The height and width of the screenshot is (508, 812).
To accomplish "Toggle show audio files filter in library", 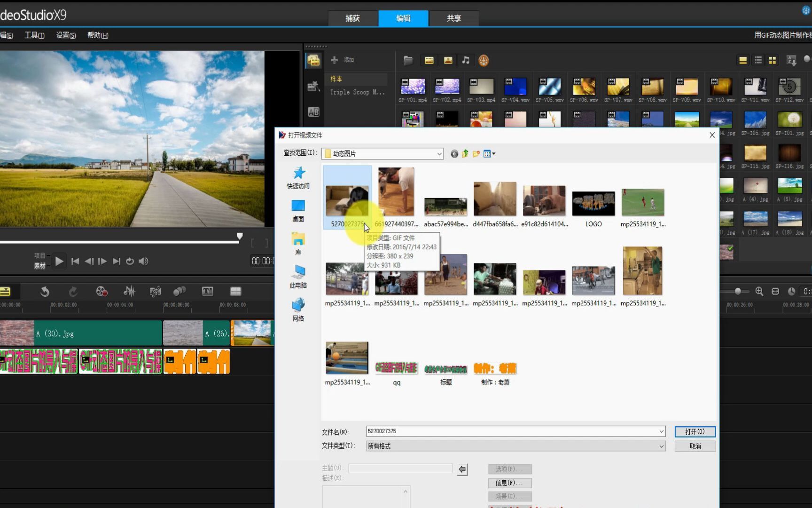I will 466,60.
